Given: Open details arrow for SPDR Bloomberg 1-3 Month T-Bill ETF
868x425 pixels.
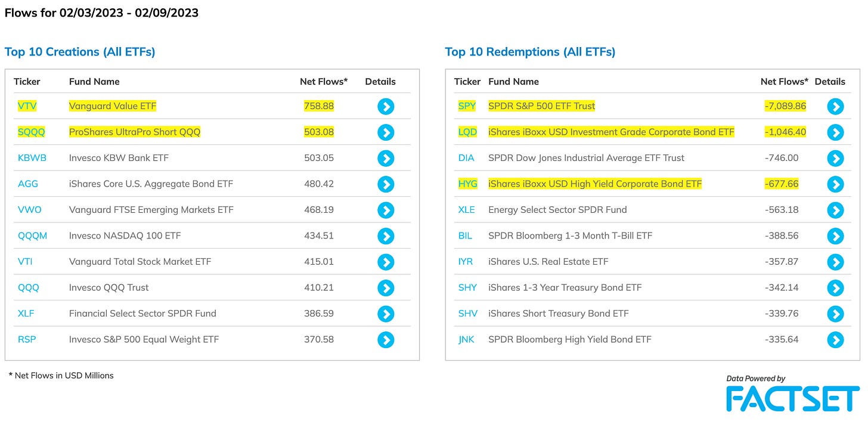Looking at the screenshot, I should [835, 236].
